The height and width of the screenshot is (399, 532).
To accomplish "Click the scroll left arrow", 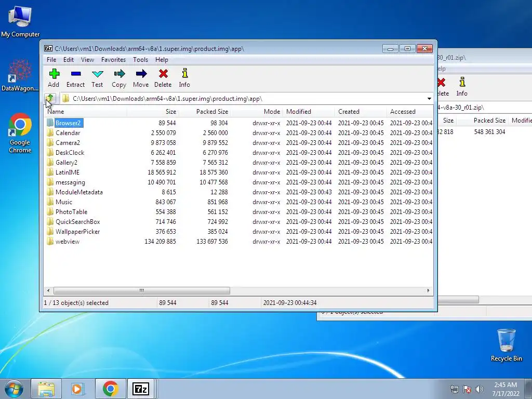I will [48, 291].
